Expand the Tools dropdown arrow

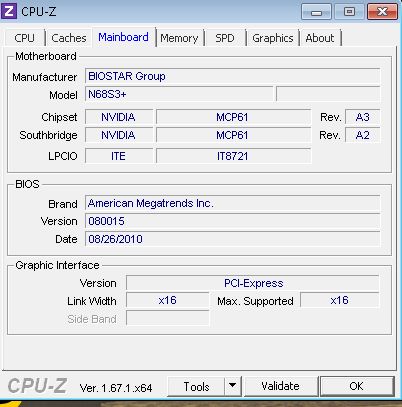coord(233,387)
